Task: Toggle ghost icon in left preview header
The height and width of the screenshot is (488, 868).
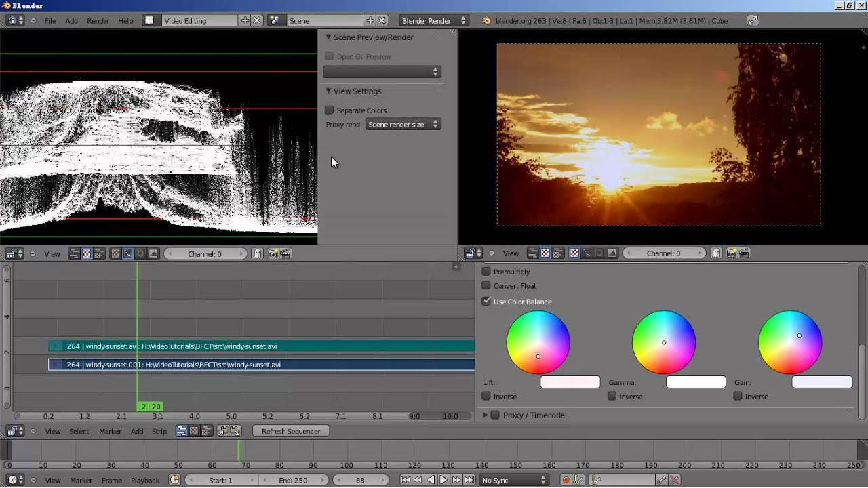Action: click(258, 253)
